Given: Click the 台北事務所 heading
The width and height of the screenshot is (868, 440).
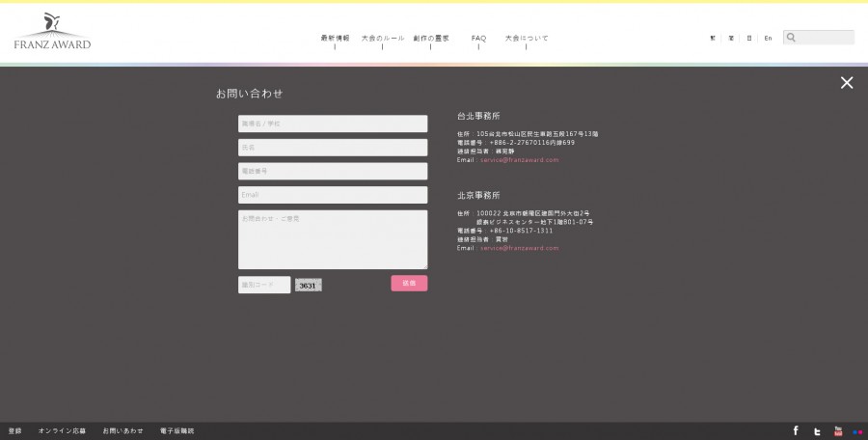Looking at the screenshot, I should [478, 116].
